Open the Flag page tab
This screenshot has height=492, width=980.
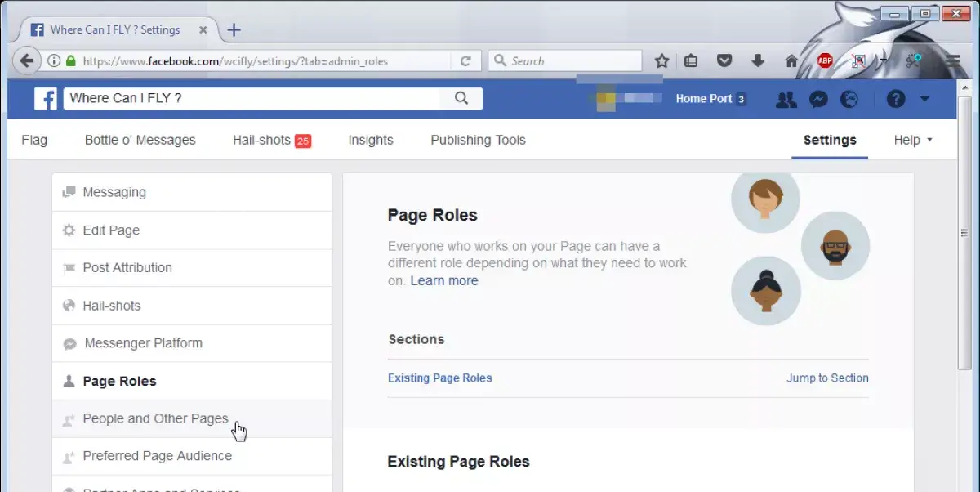point(34,140)
